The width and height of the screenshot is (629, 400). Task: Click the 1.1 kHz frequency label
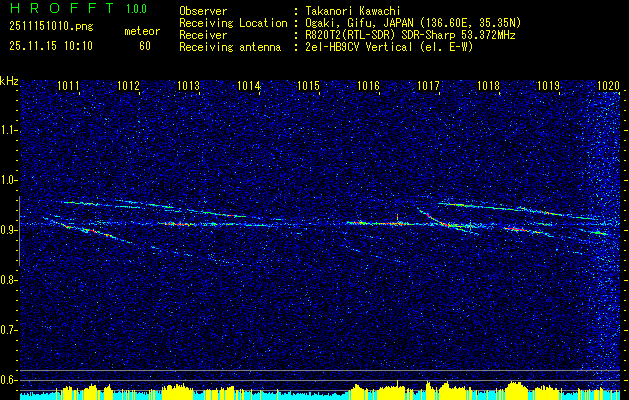click(x=8, y=130)
